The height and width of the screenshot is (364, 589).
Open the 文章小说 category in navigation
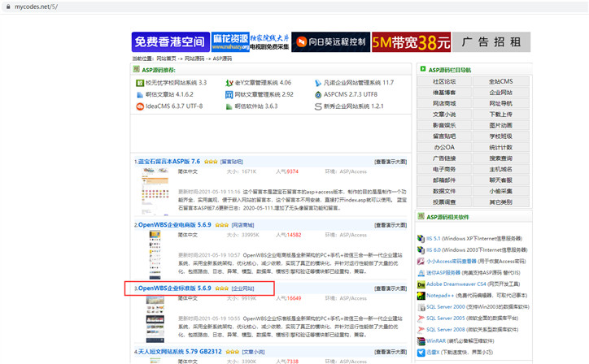[444, 115]
